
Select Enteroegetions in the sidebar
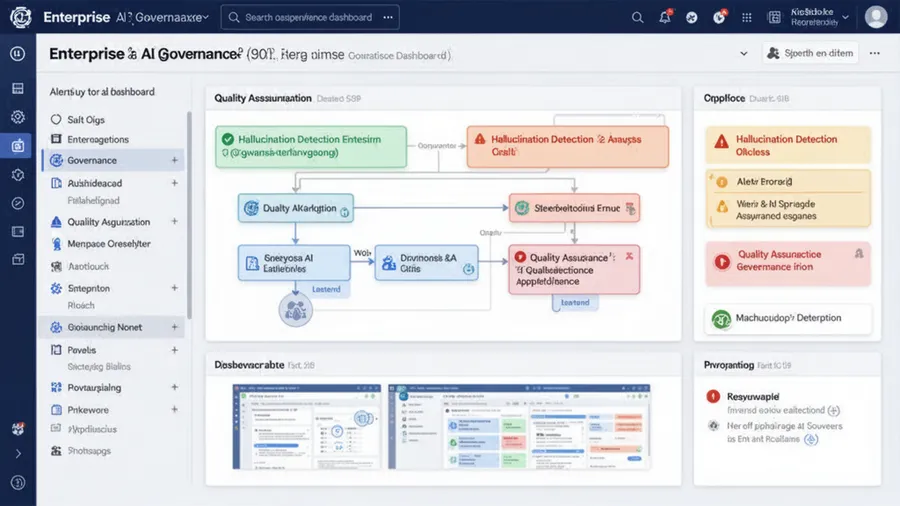tap(98, 139)
